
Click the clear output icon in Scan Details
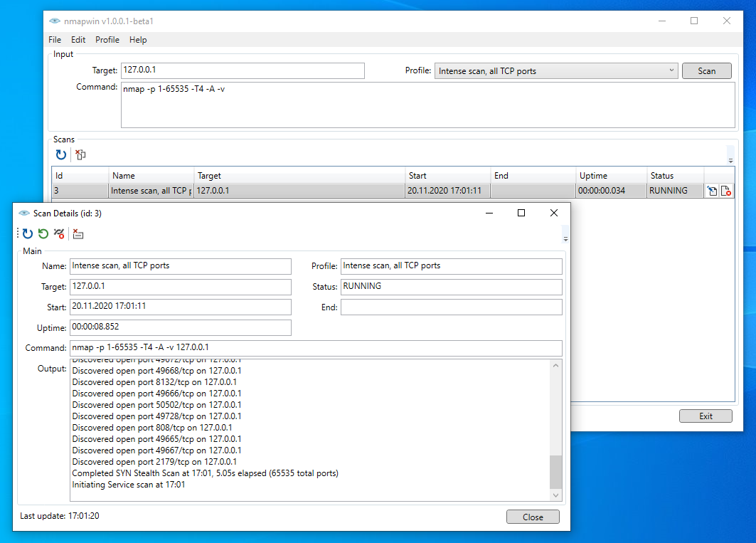(x=78, y=233)
